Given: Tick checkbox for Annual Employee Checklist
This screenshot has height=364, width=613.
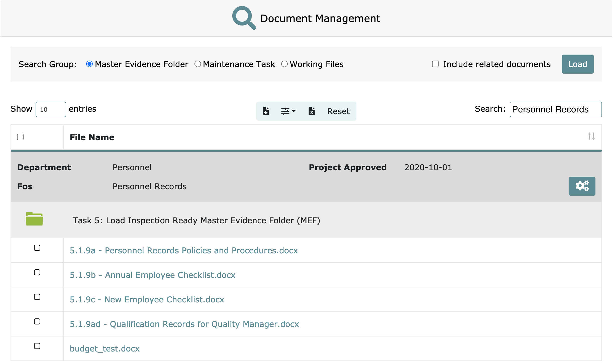Looking at the screenshot, I should point(37,272).
